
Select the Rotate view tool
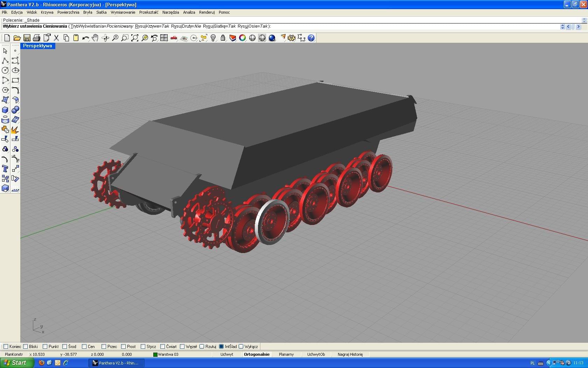click(105, 38)
